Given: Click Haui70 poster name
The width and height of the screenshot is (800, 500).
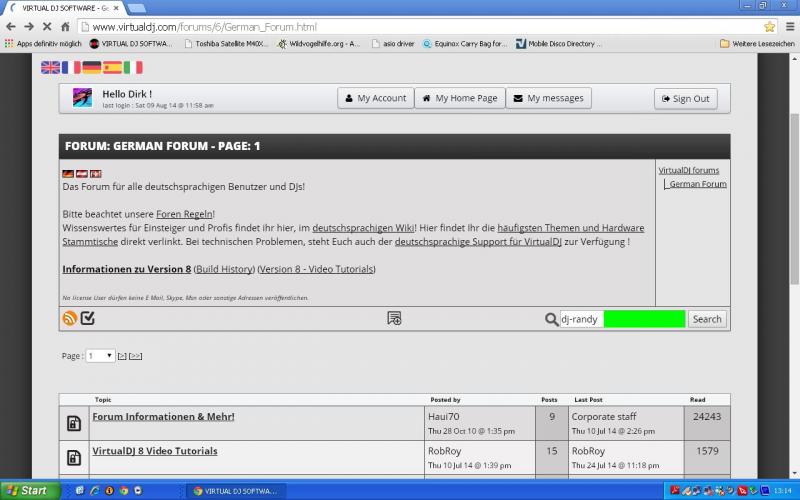Looking at the screenshot, I should click(444, 417).
